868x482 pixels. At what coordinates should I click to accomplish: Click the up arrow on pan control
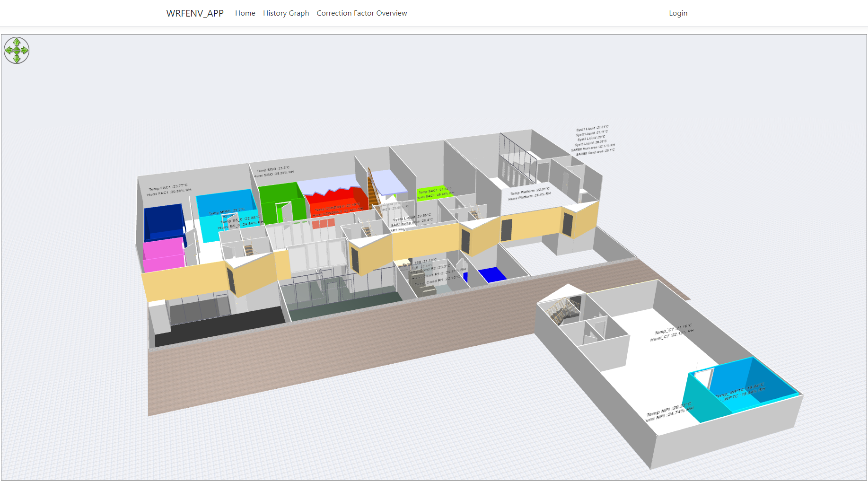point(17,42)
